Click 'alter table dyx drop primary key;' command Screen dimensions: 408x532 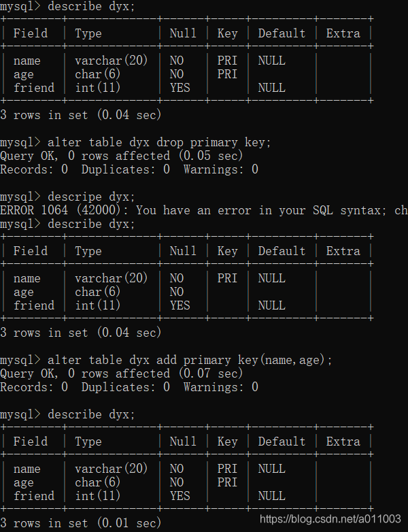[159, 142]
